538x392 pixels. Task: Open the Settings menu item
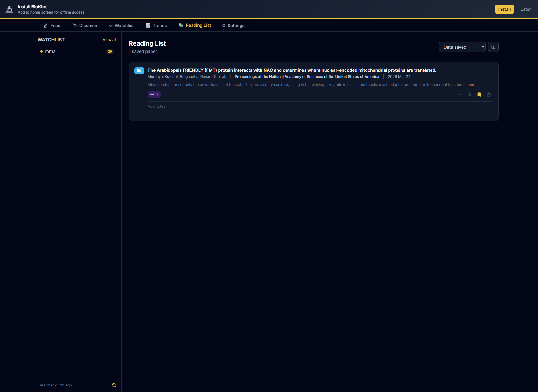click(236, 25)
